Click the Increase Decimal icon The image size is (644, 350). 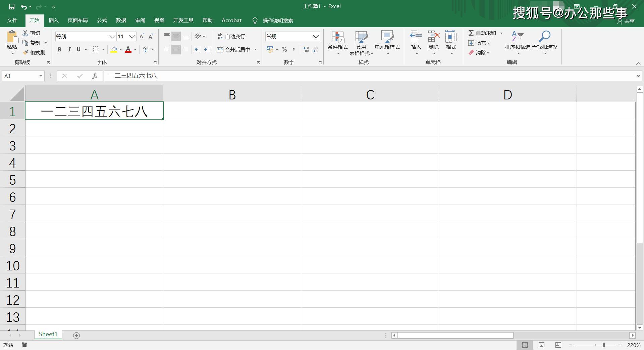(306, 49)
